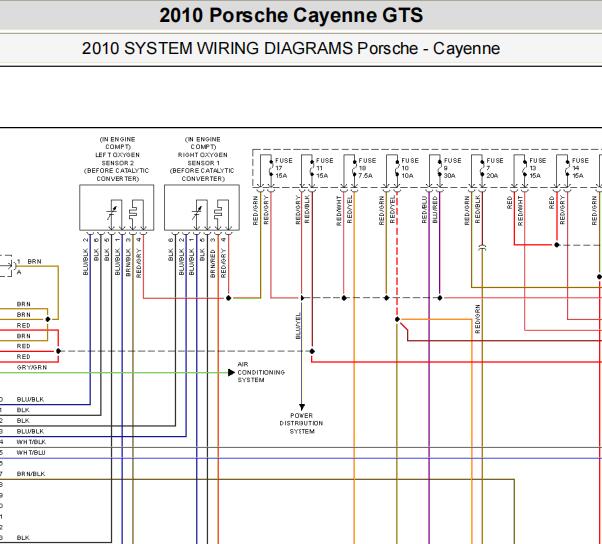Select the "2010 SYSTEM WIRING DIAGRAMS Porsche - Cayenne" subtitle
The image size is (602, 544).
pos(291,49)
